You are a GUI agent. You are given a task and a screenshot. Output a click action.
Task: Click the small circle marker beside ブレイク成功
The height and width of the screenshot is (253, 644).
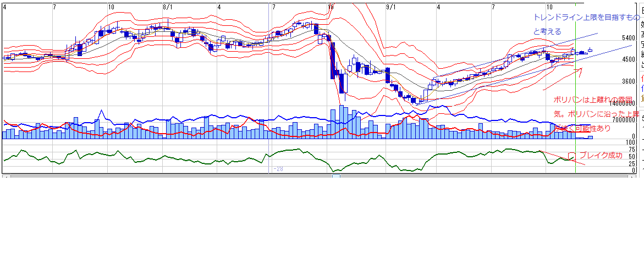click(571, 156)
